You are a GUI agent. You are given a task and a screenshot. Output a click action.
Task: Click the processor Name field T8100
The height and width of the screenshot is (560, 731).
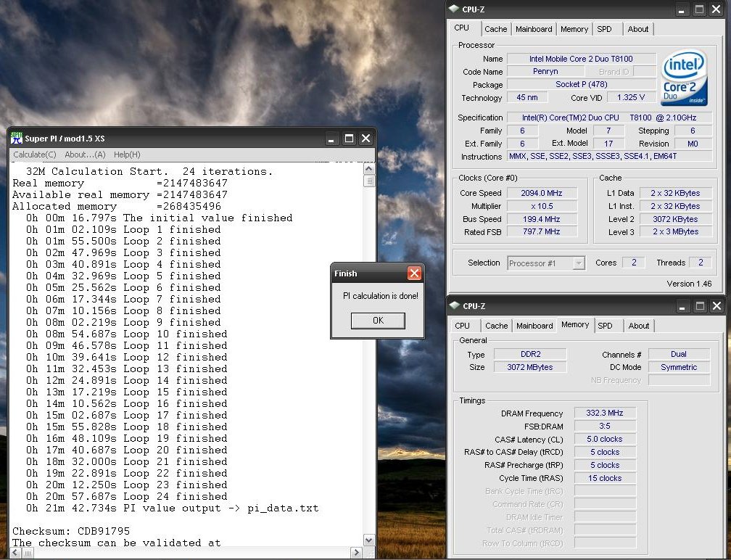581,59
